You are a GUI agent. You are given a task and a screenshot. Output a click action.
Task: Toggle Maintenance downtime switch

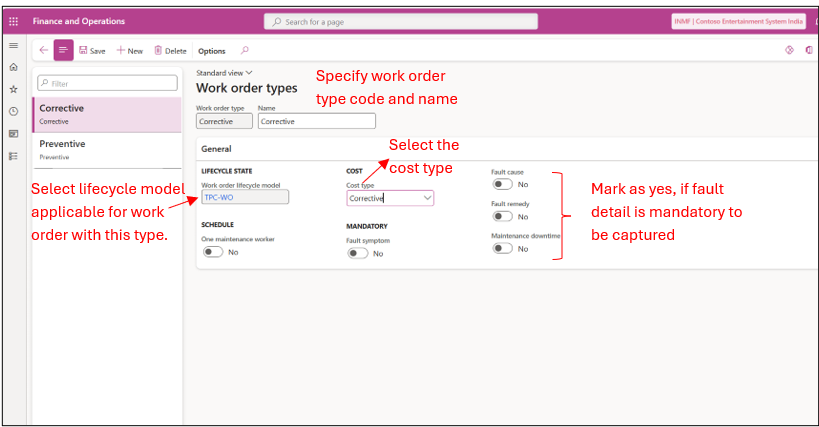point(502,249)
